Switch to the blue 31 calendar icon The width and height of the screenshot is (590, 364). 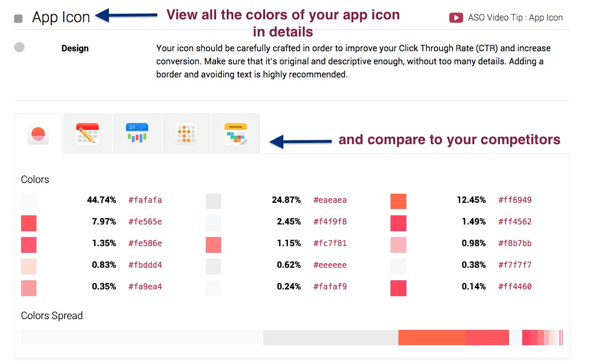[x=137, y=134]
